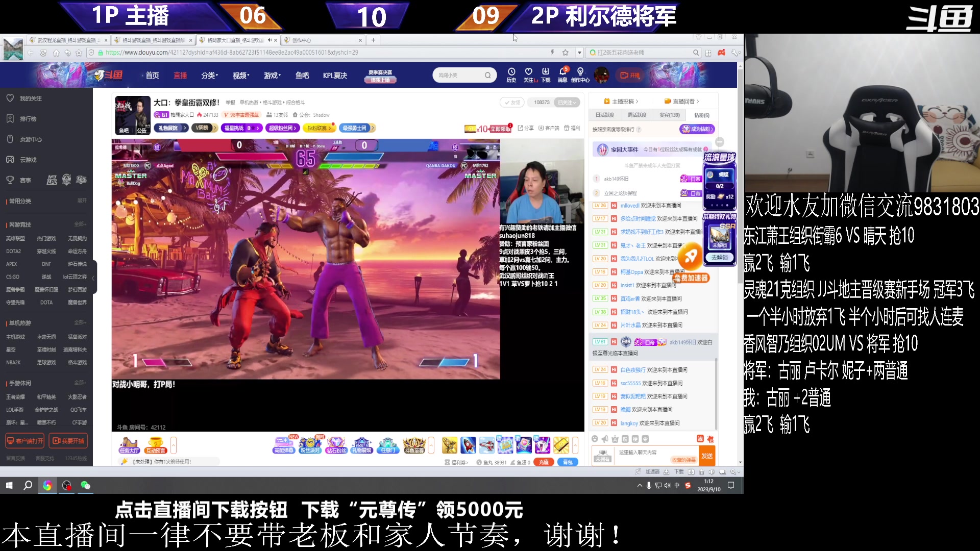
Task: Mute the tab audio speaker icon
Action: (x=269, y=40)
